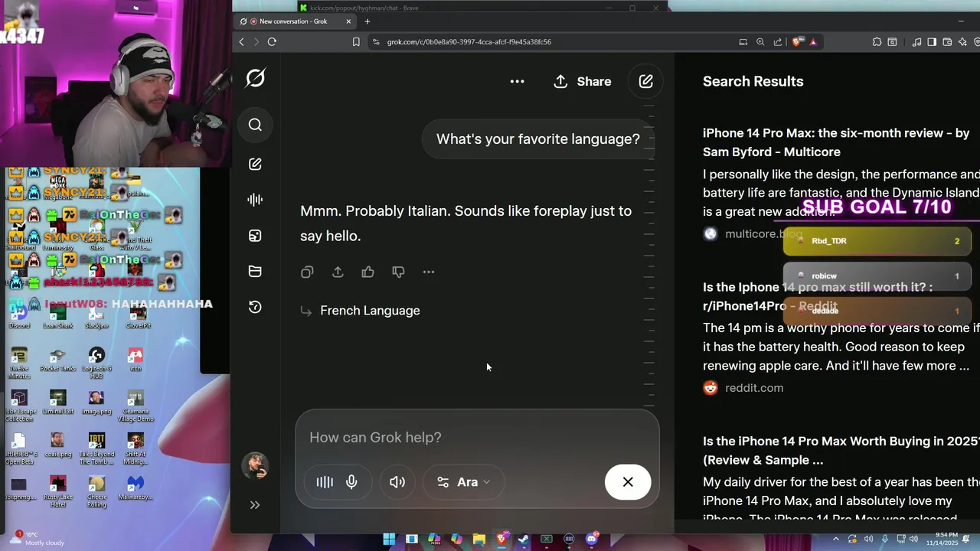
Task: Open voice mode waveform icon in sidebar
Action: (255, 200)
